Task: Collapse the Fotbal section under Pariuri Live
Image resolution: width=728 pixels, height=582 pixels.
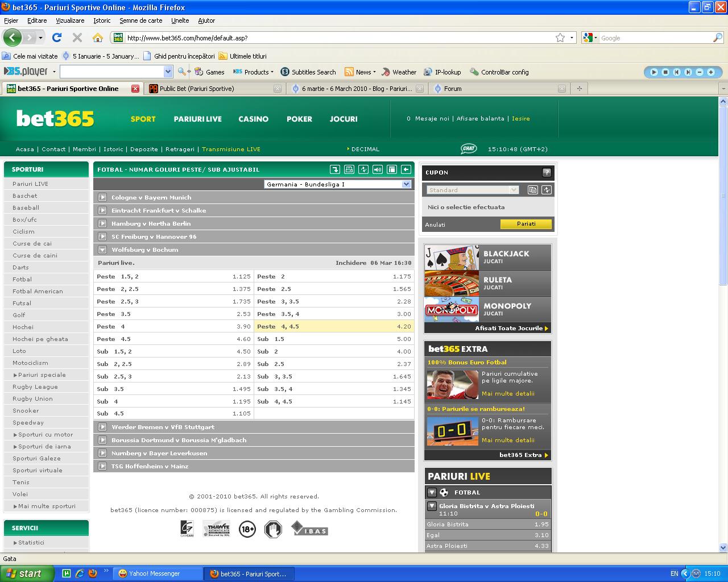Action: pyautogui.click(x=432, y=492)
